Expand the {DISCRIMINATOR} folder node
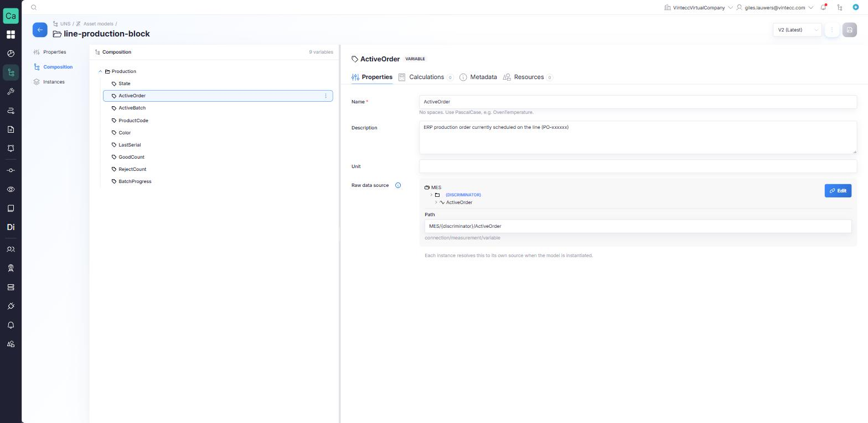Screen dimensions: 868x423 pos(431,195)
